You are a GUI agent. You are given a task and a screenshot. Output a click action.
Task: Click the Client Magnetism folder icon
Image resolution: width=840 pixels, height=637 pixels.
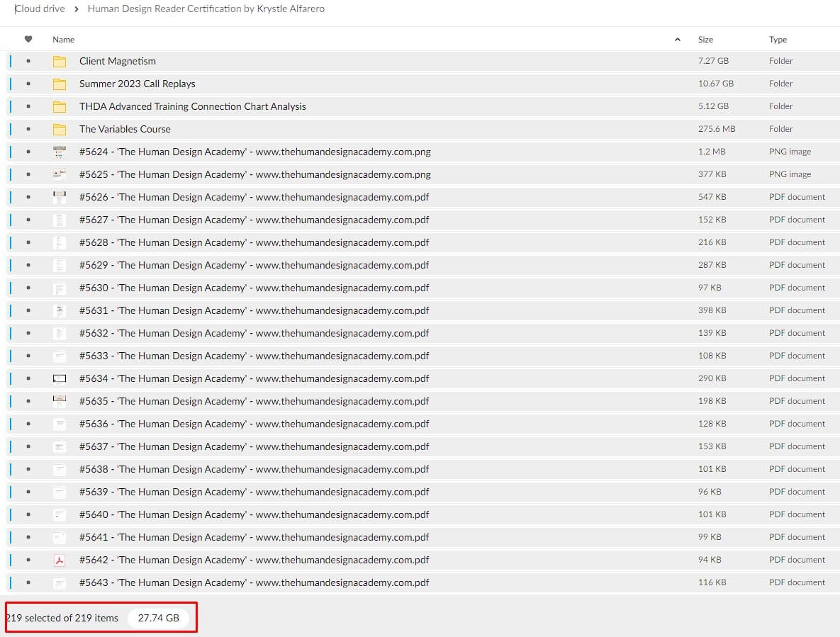[x=60, y=61]
